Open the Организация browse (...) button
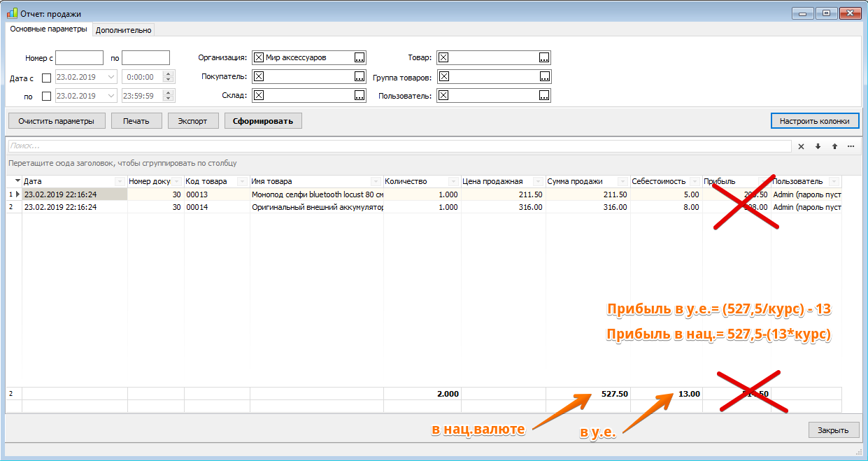The width and height of the screenshot is (868, 461). click(360, 57)
